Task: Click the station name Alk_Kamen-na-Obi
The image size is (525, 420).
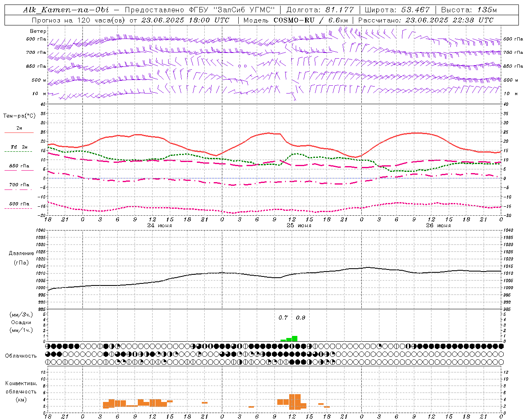Action: point(66,10)
